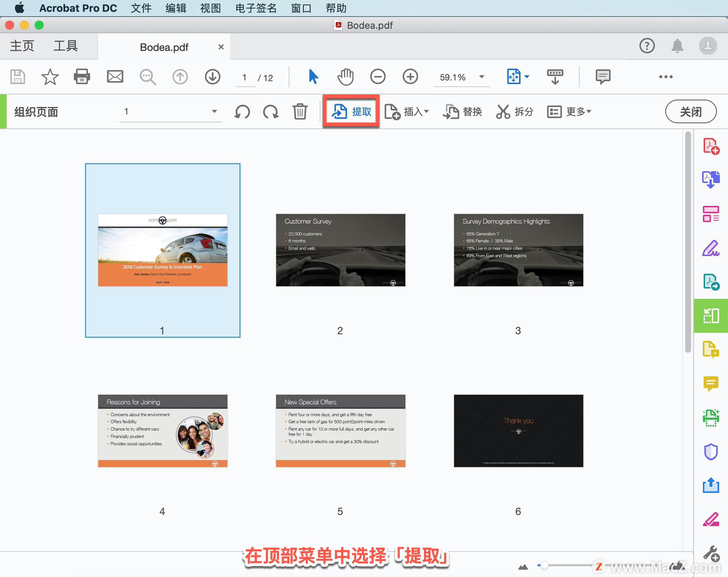The image size is (728, 577).
Task: Click the 替换 (Replace) tool icon
Action: [464, 112]
